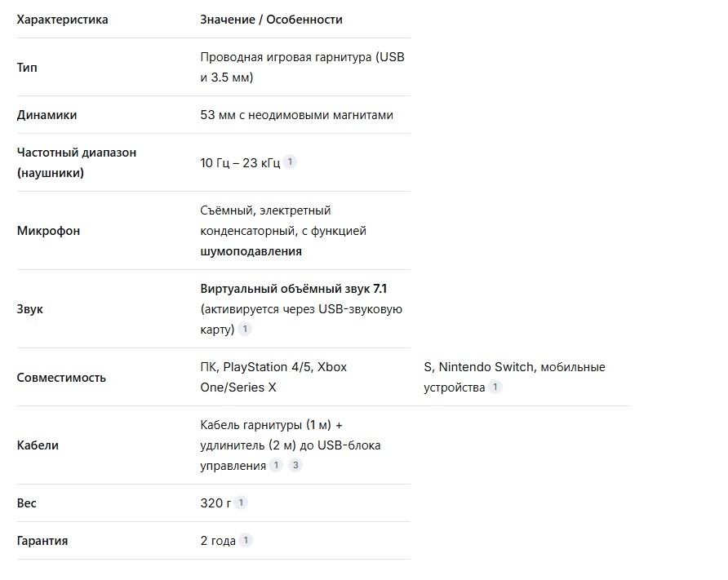This screenshot has width=728, height=580.
Task: Click the "Кабели" row label
Action: coord(38,445)
